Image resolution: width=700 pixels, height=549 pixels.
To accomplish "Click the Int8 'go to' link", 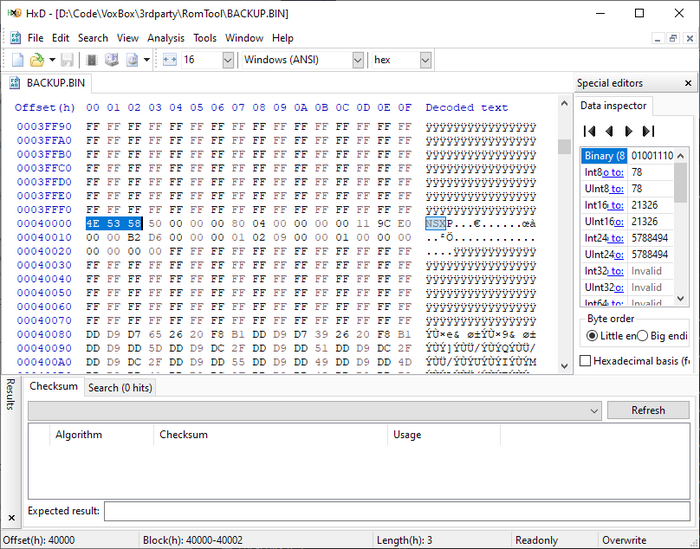I will pos(608,172).
